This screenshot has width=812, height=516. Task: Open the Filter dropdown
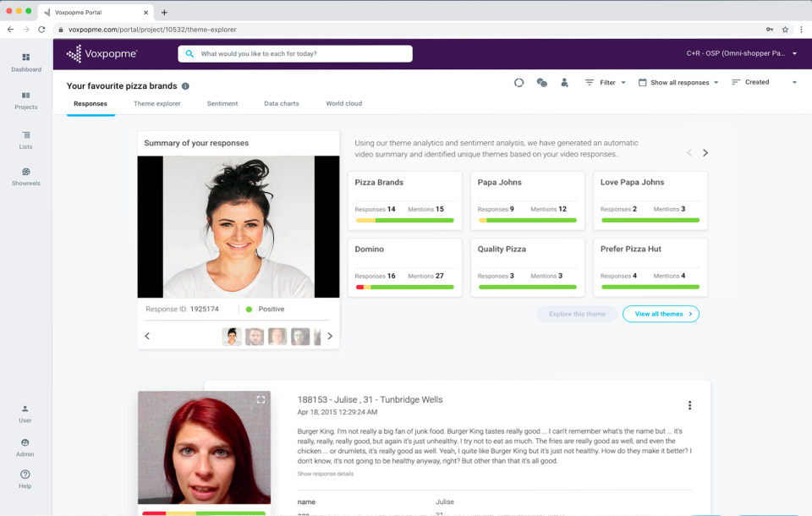pos(606,82)
